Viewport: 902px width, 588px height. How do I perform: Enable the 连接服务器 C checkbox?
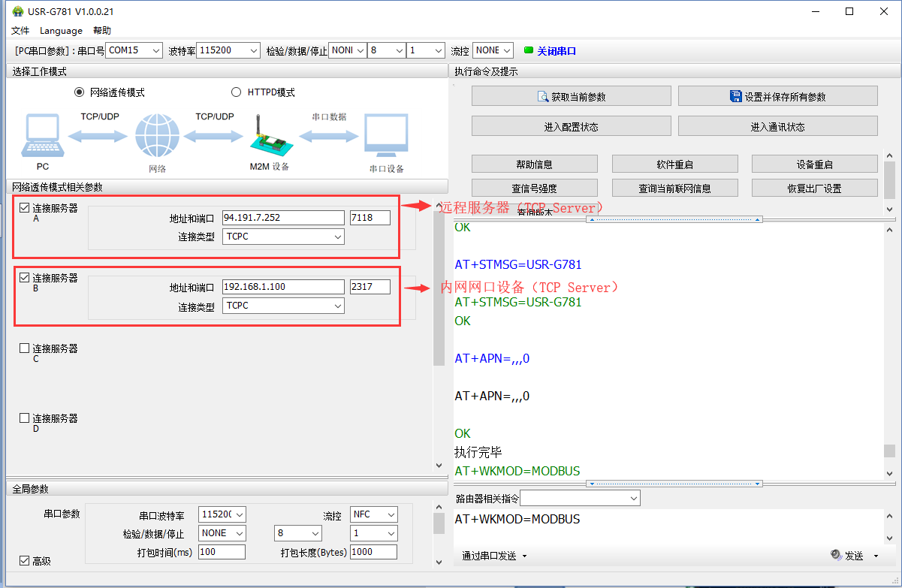pyautogui.click(x=25, y=348)
